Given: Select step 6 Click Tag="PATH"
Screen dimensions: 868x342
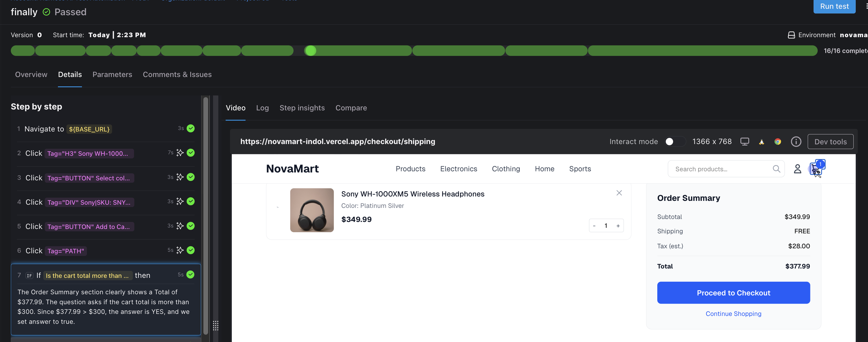Looking at the screenshot, I should pyautogui.click(x=106, y=251).
